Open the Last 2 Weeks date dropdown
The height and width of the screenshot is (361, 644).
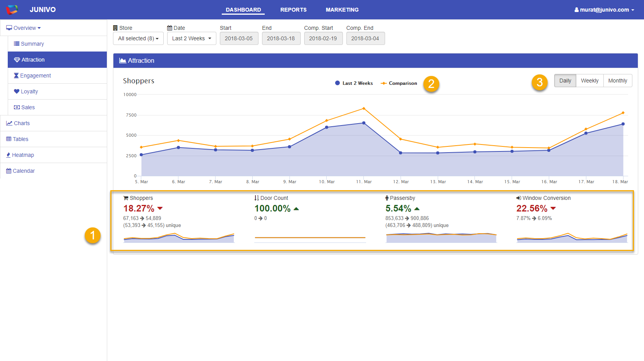(x=192, y=38)
